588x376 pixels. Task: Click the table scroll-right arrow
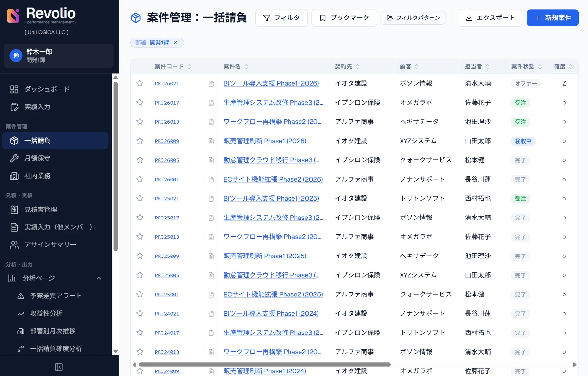tap(574, 365)
